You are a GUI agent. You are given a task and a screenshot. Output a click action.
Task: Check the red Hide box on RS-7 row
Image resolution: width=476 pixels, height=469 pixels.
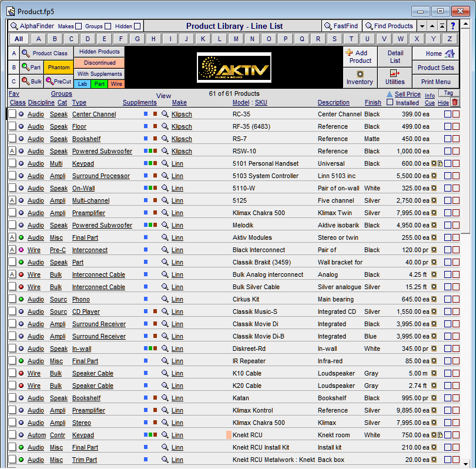pos(456,139)
